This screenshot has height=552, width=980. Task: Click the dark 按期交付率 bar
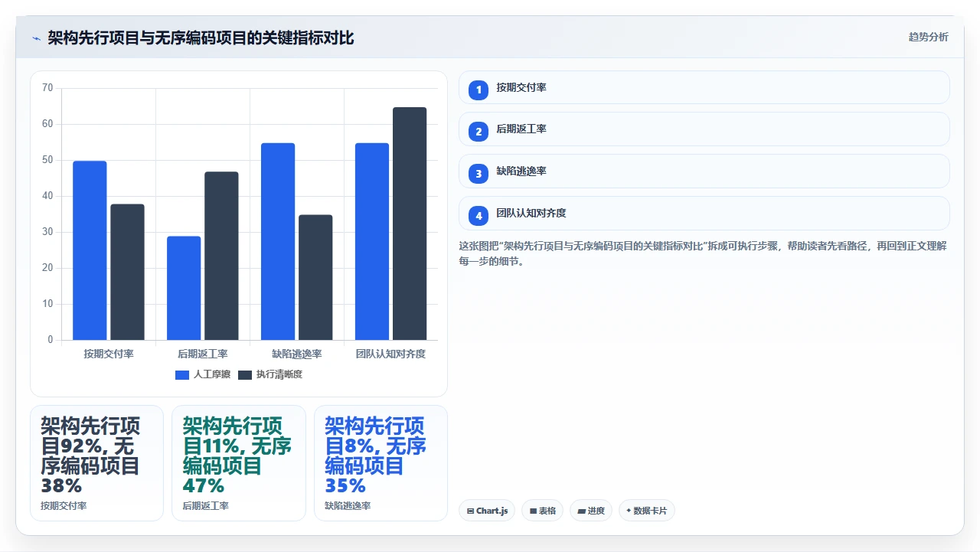127,272
